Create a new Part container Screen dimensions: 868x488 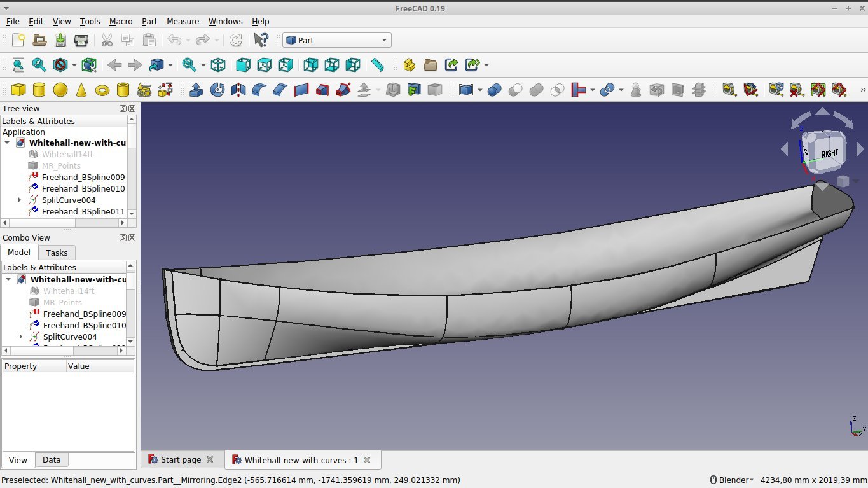tap(410, 65)
